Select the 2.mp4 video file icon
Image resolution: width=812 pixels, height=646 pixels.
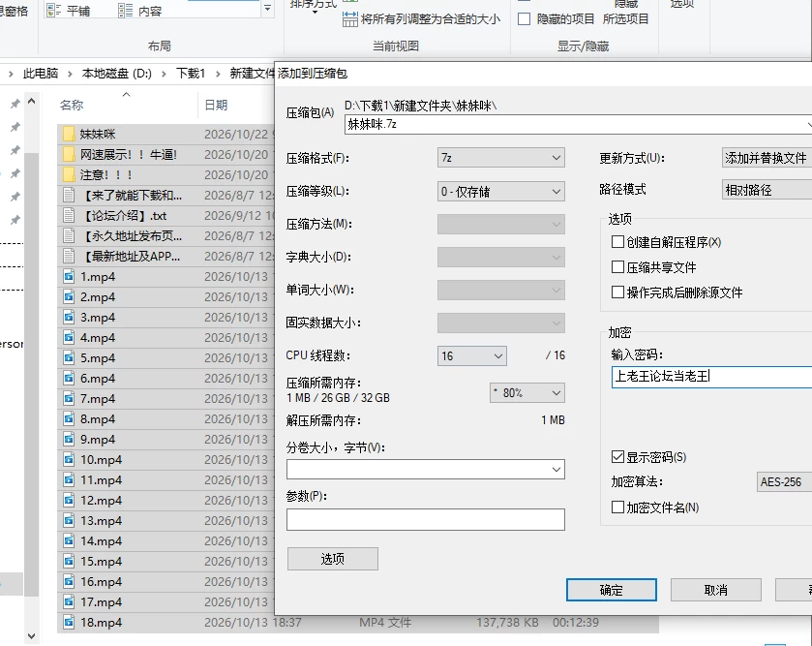69,296
